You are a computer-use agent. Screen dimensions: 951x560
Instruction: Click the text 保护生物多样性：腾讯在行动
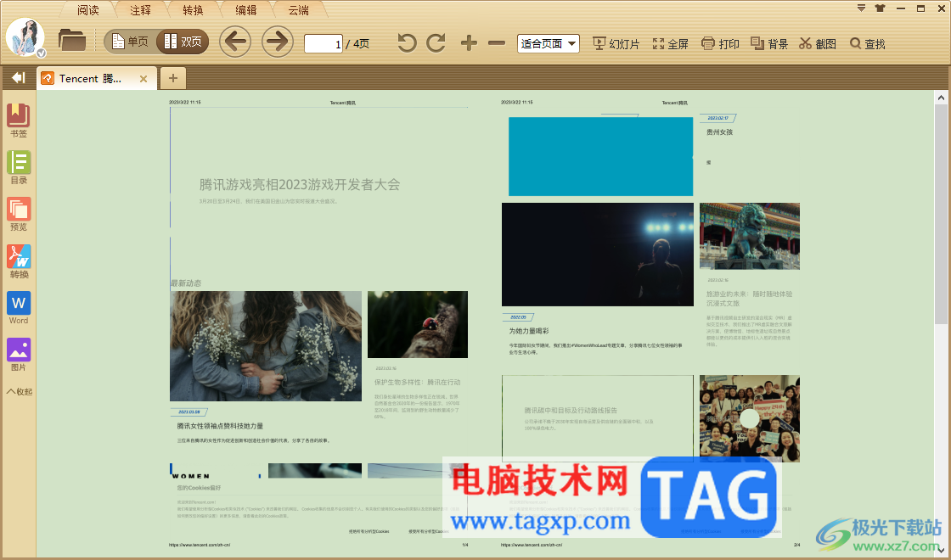point(417,383)
